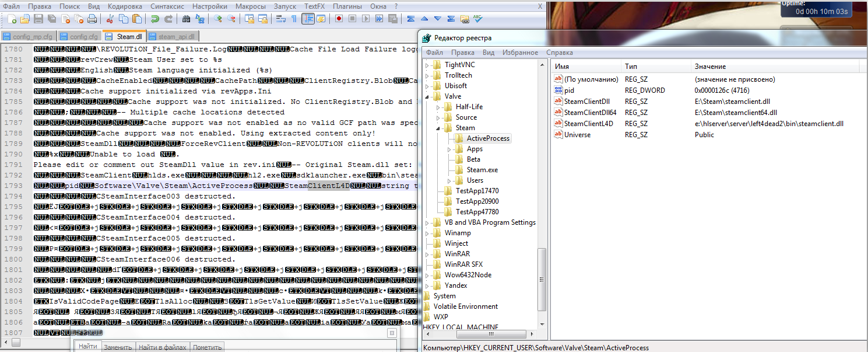Click the Тип column header
The height and width of the screenshot is (352, 868).
(x=655, y=67)
